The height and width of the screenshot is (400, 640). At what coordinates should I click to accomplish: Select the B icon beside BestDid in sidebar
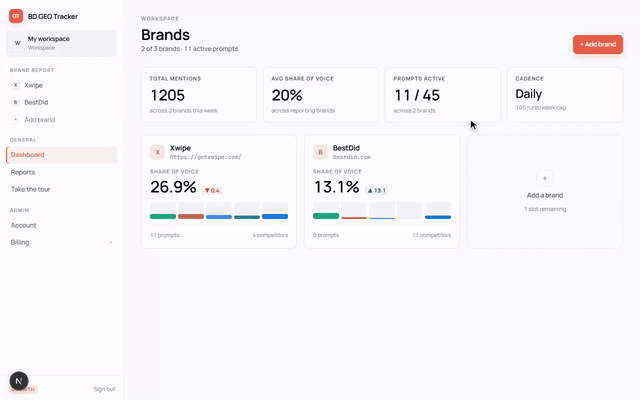16,102
